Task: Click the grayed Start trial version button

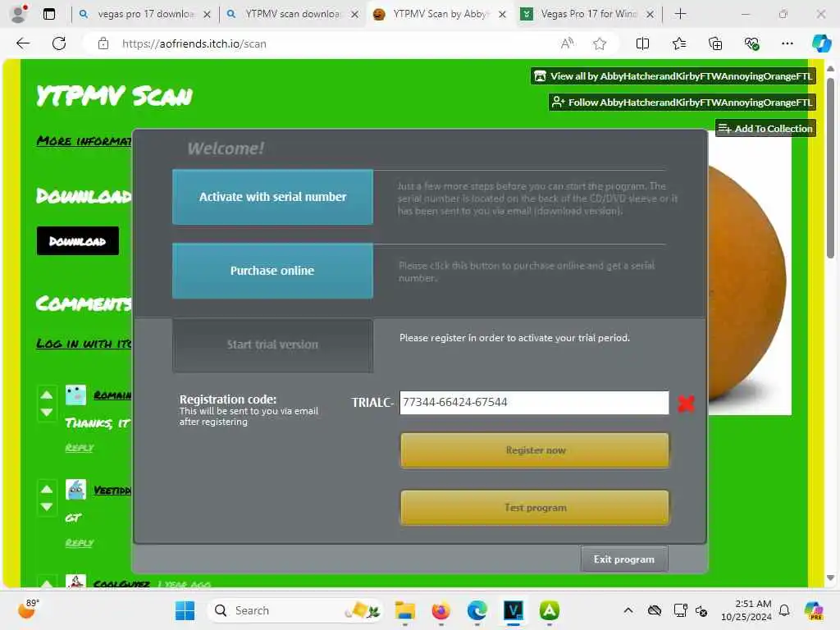Action: (x=272, y=345)
